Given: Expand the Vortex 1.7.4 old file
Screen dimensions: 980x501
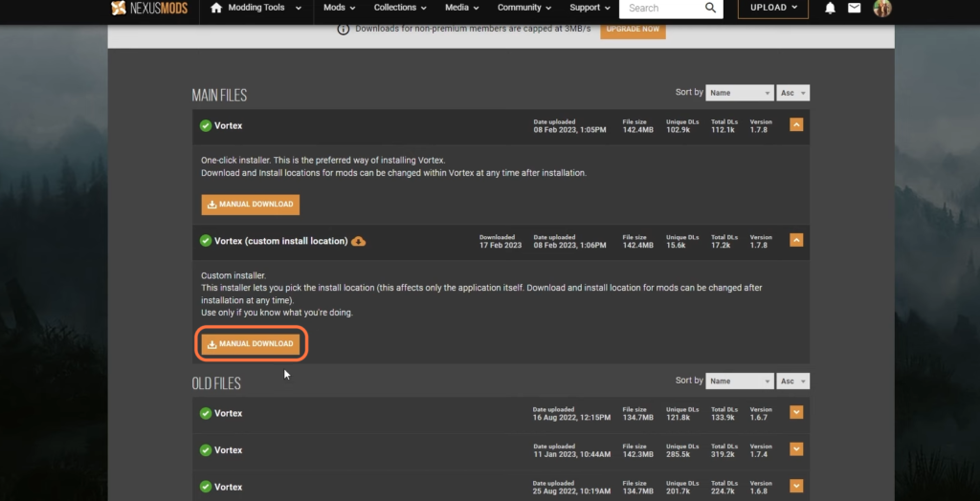Looking at the screenshot, I should coord(796,449).
